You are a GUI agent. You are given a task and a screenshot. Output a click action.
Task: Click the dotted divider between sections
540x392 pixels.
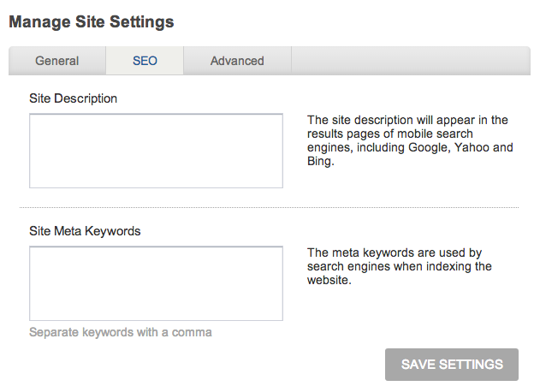pos(269,207)
